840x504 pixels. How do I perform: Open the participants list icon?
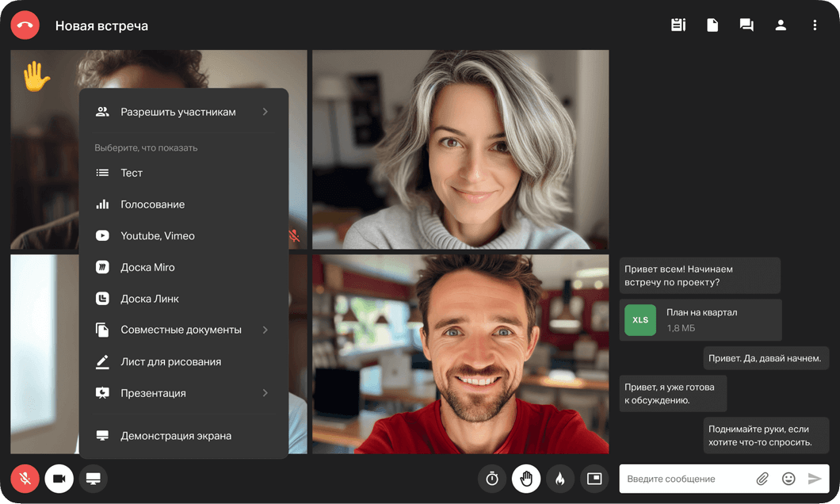781,25
